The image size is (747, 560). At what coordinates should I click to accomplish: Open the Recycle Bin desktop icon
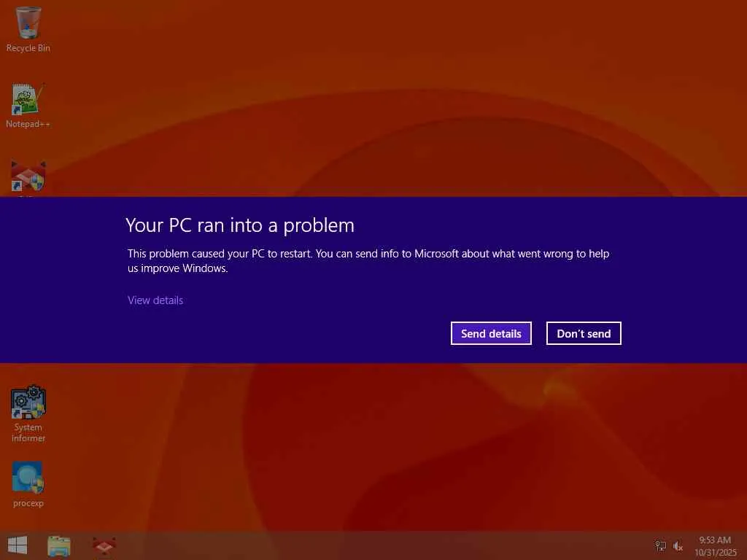point(28,28)
